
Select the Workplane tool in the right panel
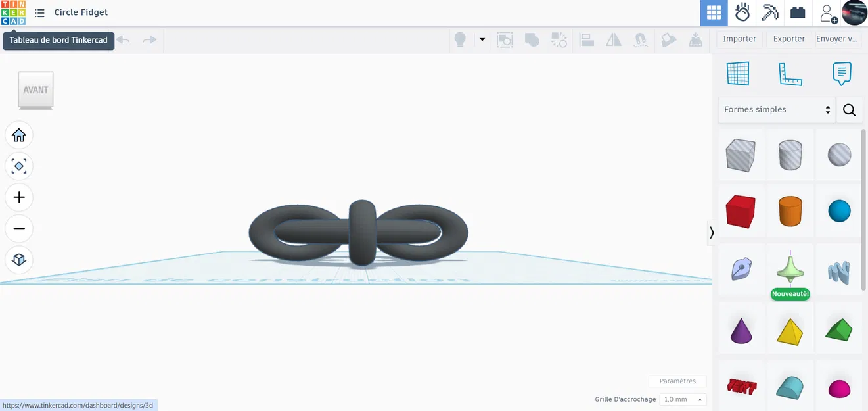[x=738, y=73]
